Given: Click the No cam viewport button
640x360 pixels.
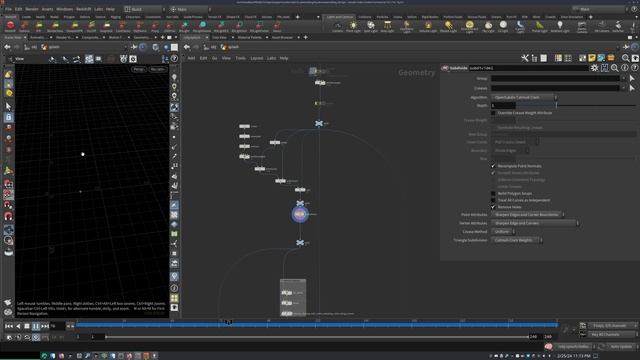Looking at the screenshot, I should coord(157,69).
